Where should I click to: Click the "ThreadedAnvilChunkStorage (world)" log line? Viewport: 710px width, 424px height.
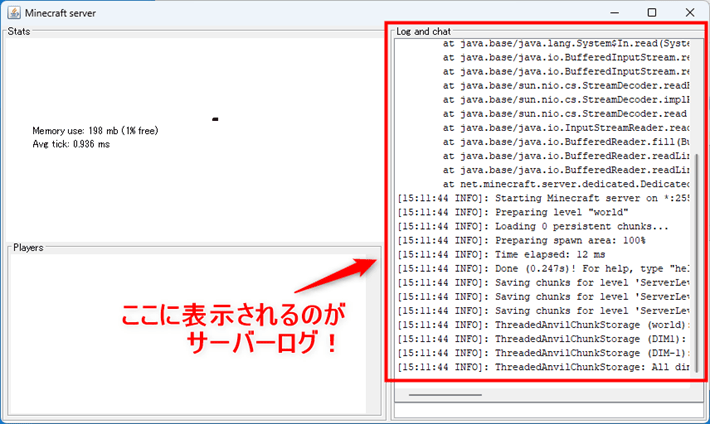coord(543,325)
